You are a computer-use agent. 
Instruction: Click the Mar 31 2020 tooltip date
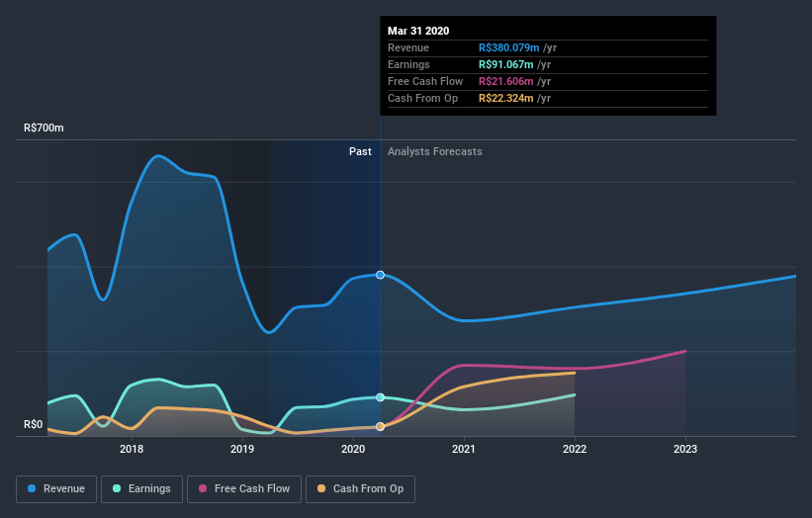(418, 31)
